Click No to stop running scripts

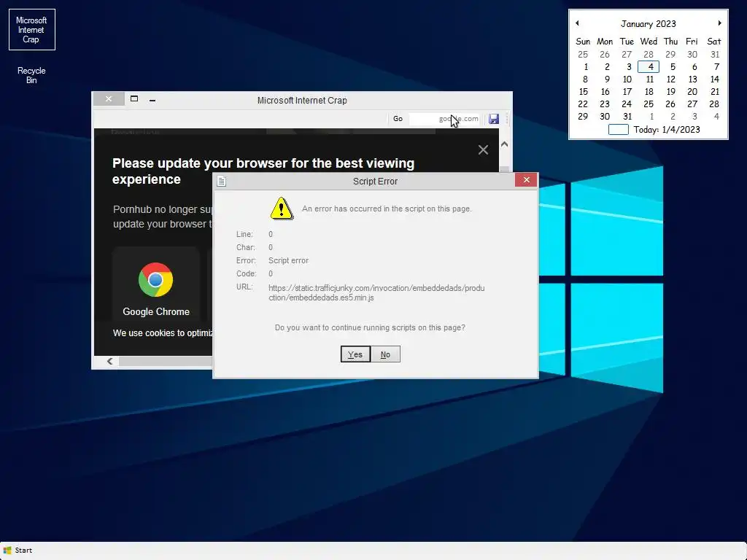(385, 354)
